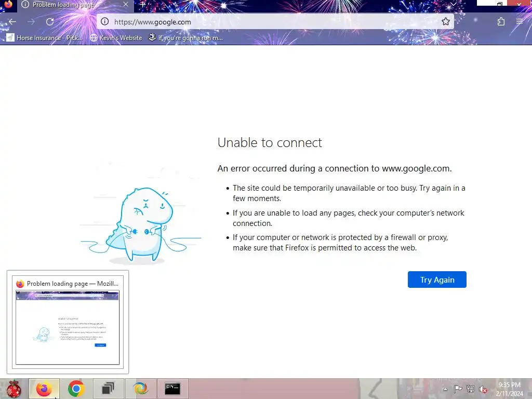Screen dimensions: 532x399
Task: Open Kevin's Website bookmark
Action: [x=116, y=37]
